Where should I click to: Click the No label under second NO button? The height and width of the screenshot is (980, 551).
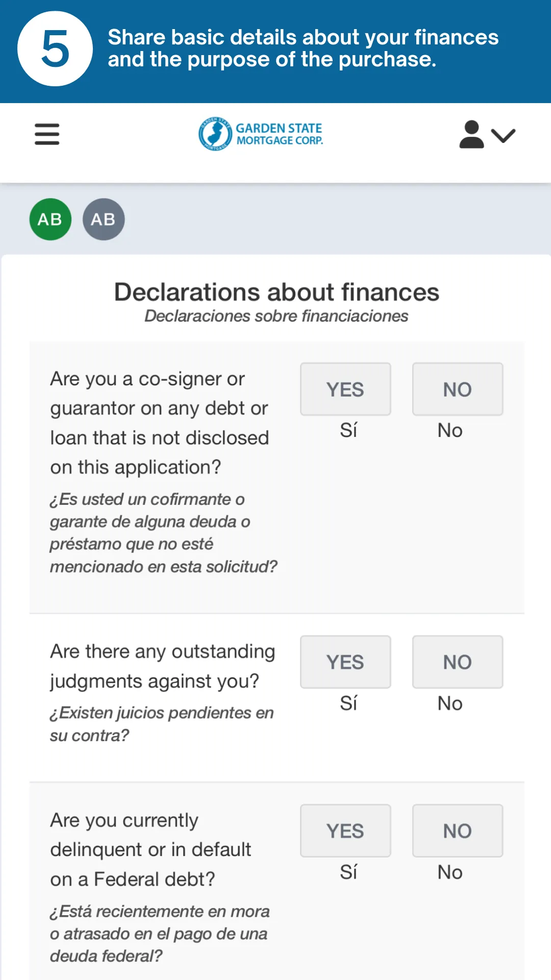pos(450,703)
